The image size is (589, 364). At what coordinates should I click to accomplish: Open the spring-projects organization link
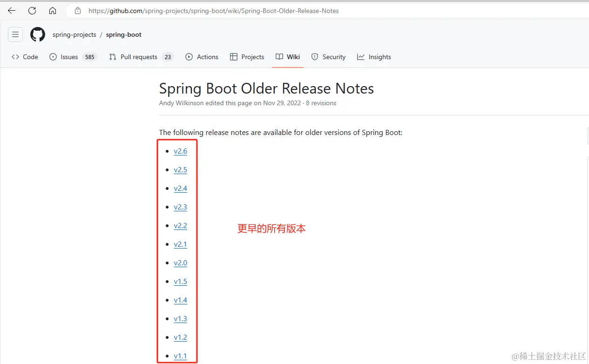click(x=74, y=34)
